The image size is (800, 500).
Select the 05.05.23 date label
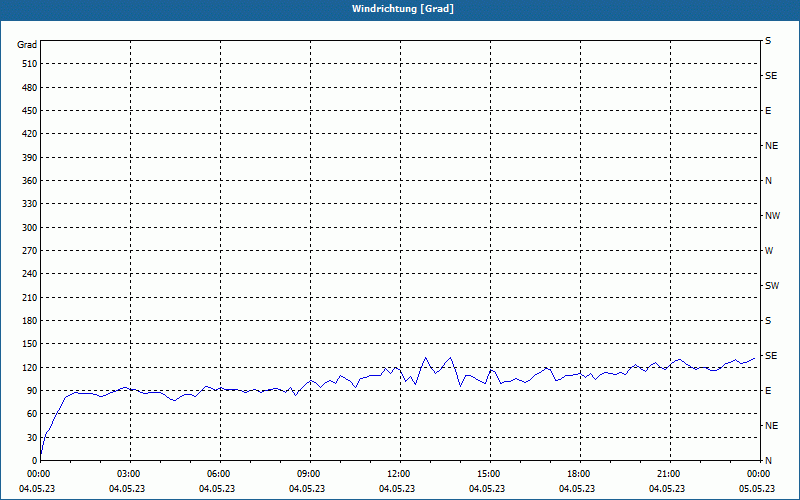coord(757,489)
